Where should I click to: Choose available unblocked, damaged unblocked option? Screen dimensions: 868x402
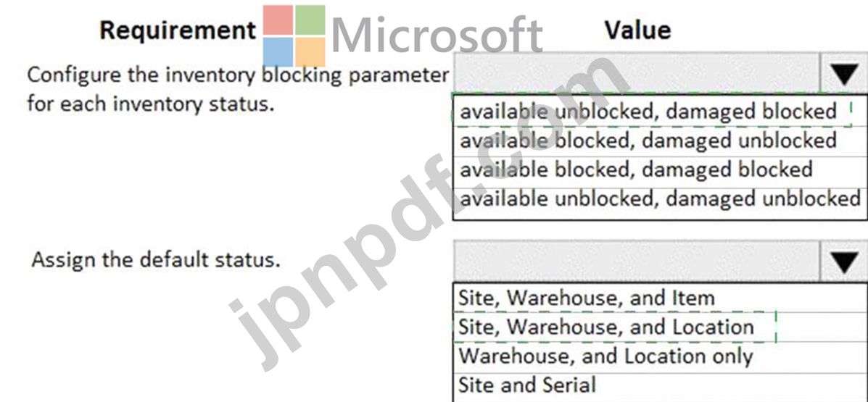point(659,198)
